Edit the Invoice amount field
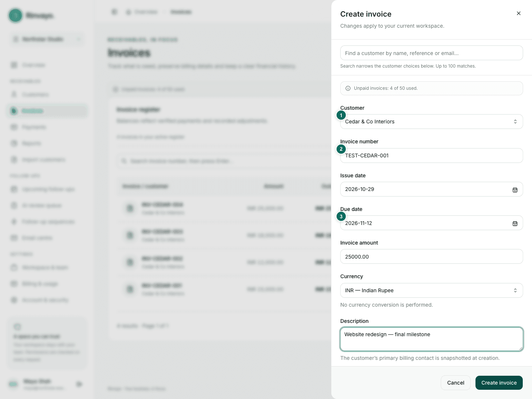The height and width of the screenshot is (399, 532). pyautogui.click(x=432, y=256)
